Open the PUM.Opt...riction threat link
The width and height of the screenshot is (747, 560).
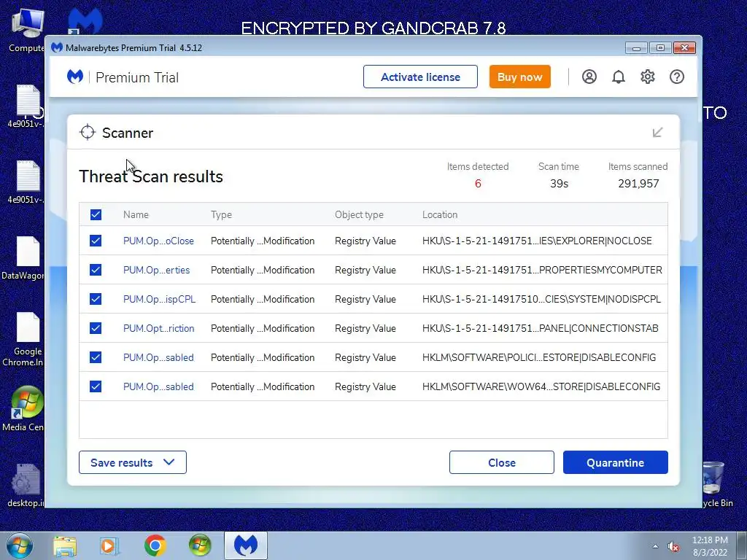[x=158, y=328]
